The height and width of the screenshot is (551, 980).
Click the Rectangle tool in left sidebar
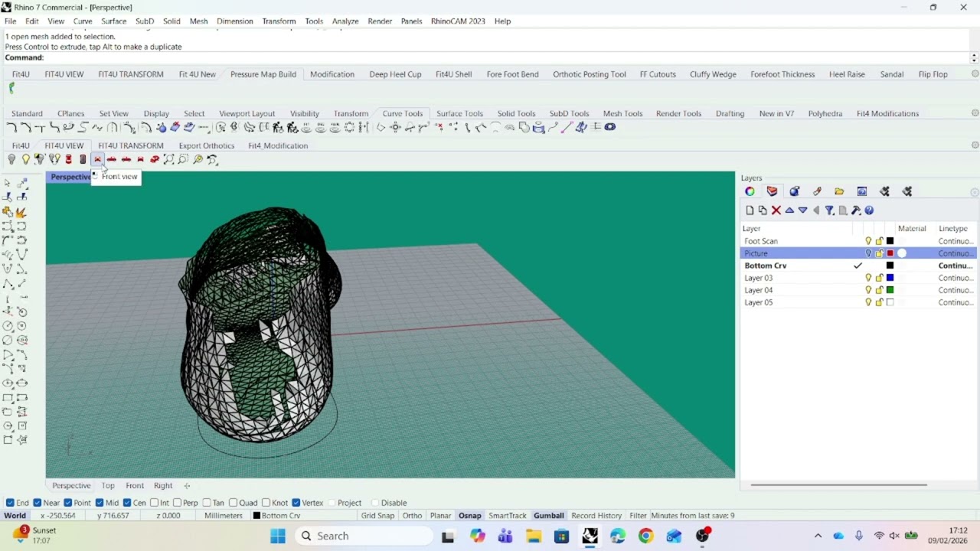8,398
